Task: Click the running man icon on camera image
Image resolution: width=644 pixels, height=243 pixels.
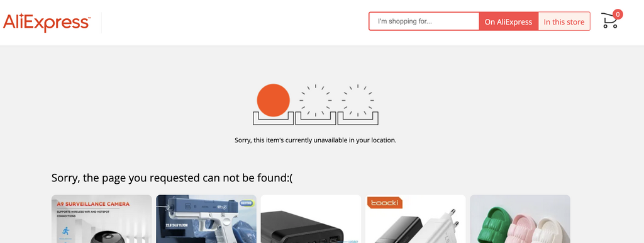Action: click(x=65, y=230)
